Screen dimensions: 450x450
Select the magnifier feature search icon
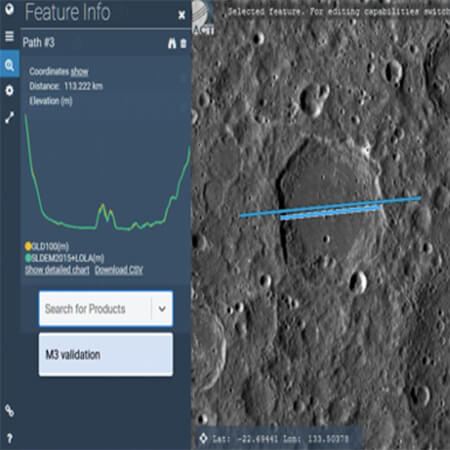tap(9, 64)
